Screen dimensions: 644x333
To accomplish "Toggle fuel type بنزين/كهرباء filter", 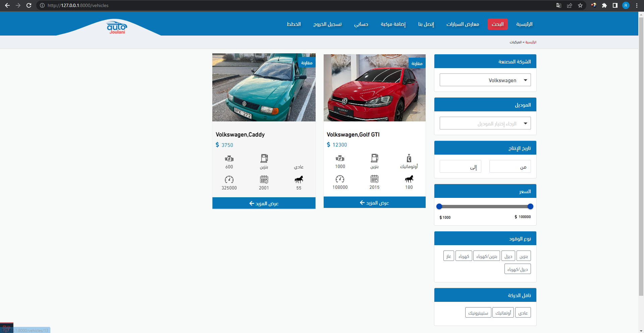I will [x=487, y=256].
